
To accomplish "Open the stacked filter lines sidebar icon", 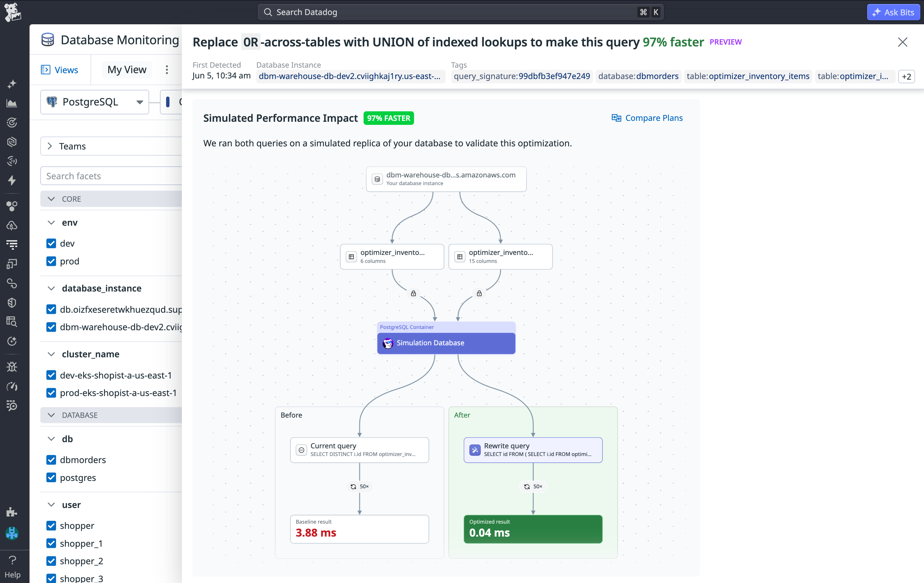I will [12, 244].
